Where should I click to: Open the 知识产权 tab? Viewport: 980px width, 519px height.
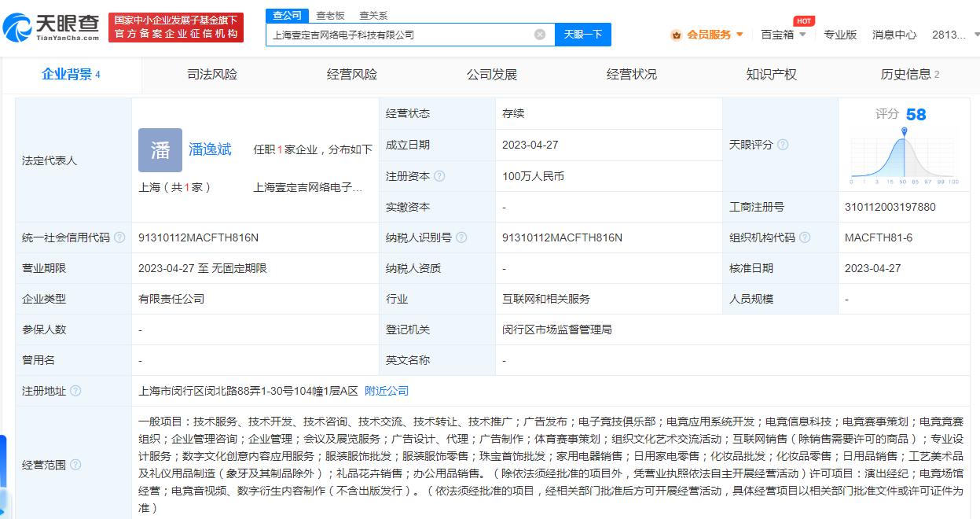[772, 75]
